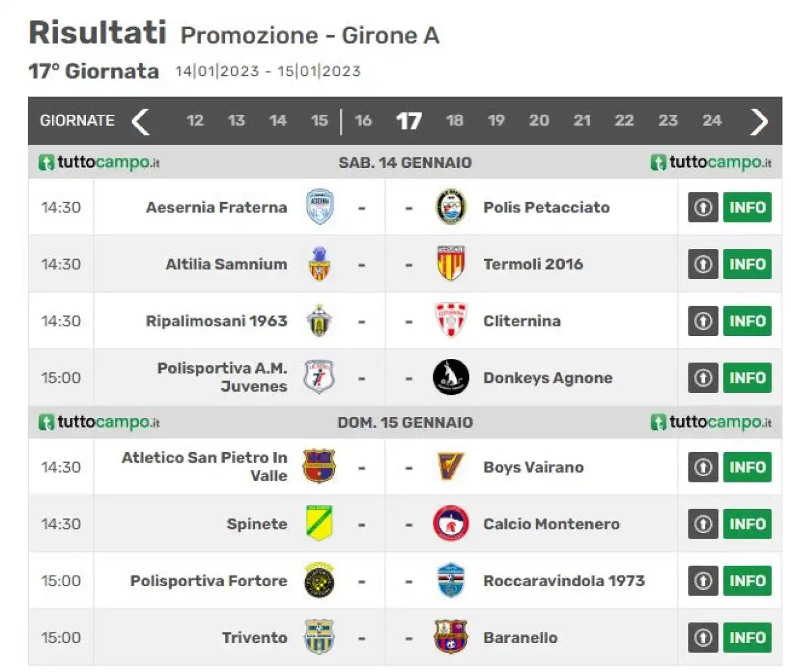Click the Calcio Montenero team badge
791x672 pixels.
[x=450, y=524]
